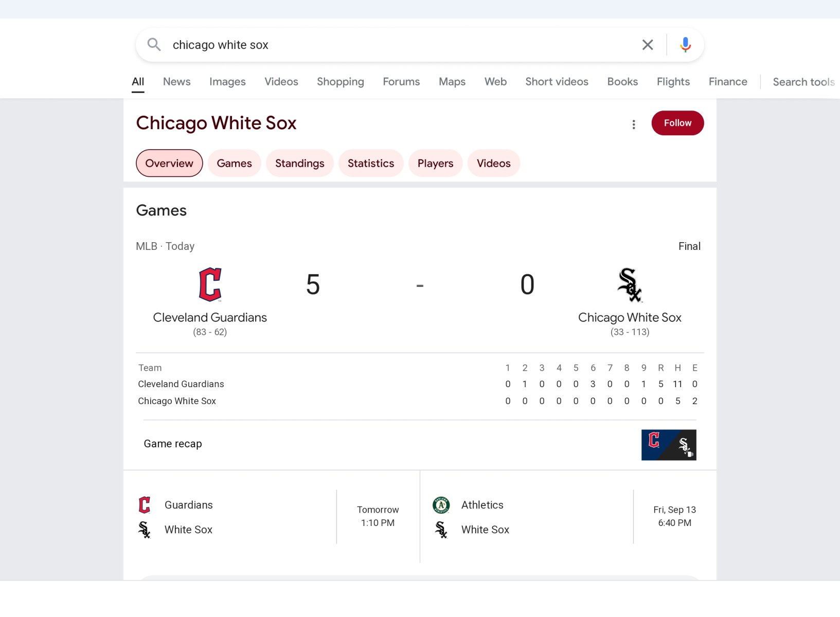The image size is (840, 617).
Task: Select the Overview chip
Action: point(169,163)
